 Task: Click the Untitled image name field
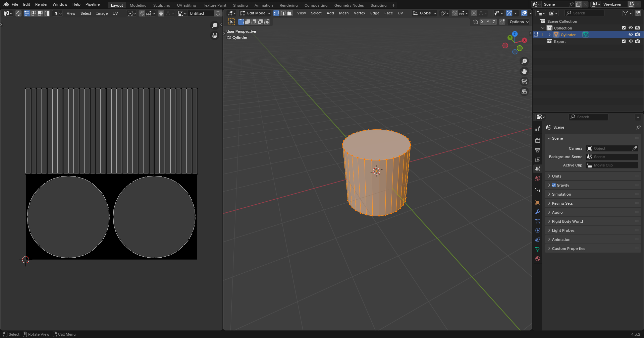pos(201,13)
